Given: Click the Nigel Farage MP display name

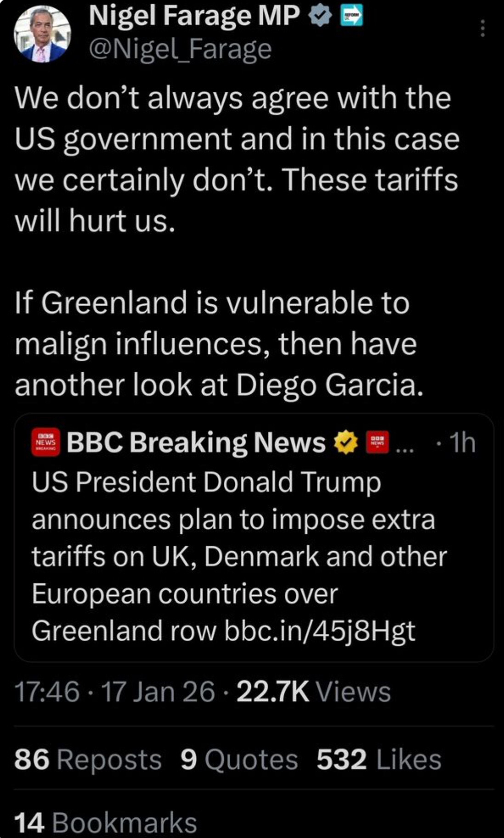Looking at the screenshot, I should [x=193, y=16].
